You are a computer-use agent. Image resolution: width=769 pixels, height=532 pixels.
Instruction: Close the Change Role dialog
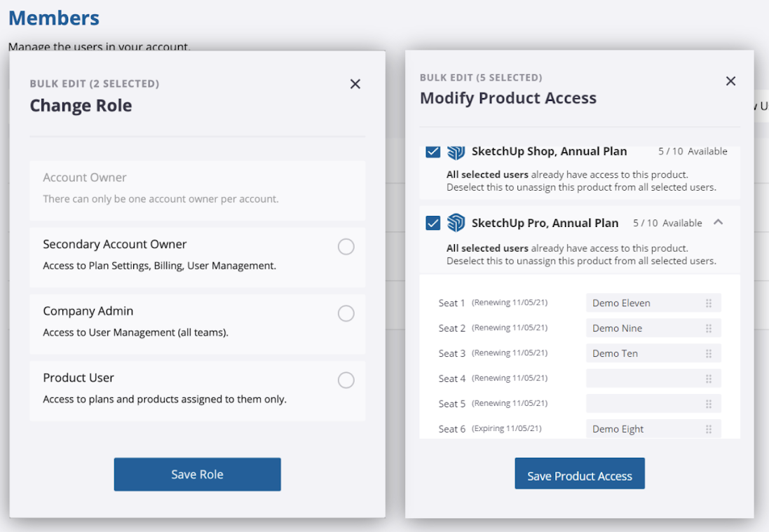(x=355, y=84)
